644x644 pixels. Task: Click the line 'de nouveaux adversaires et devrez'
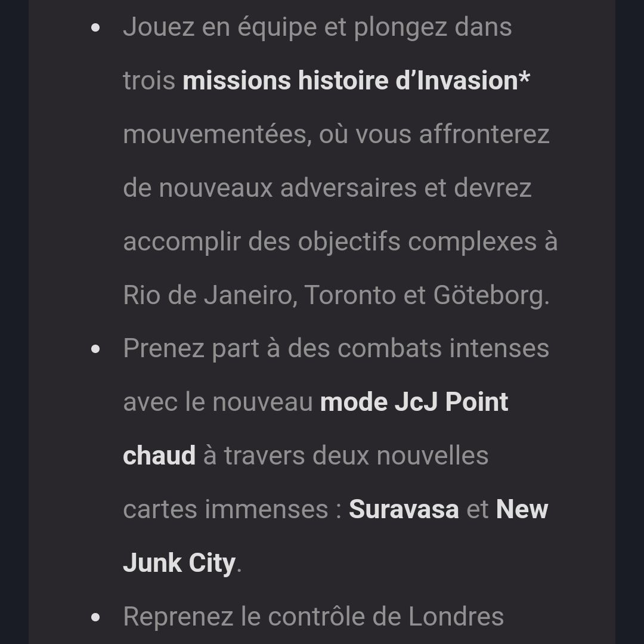pyautogui.click(x=327, y=188)
